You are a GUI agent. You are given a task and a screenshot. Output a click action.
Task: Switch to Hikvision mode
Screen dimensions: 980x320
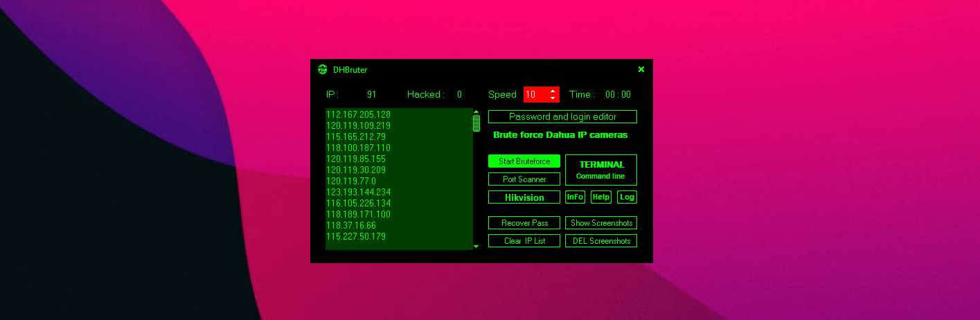(x=524, y=197)
